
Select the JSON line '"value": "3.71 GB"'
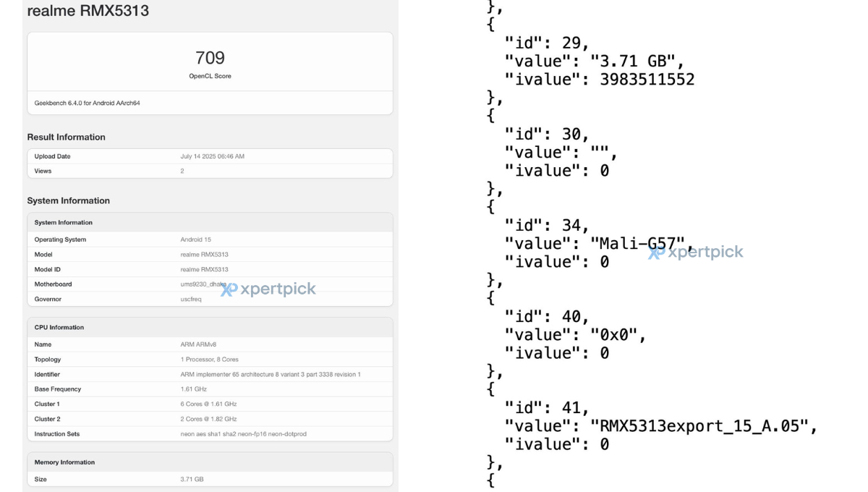pyautogui.click(x=595, y=61)
